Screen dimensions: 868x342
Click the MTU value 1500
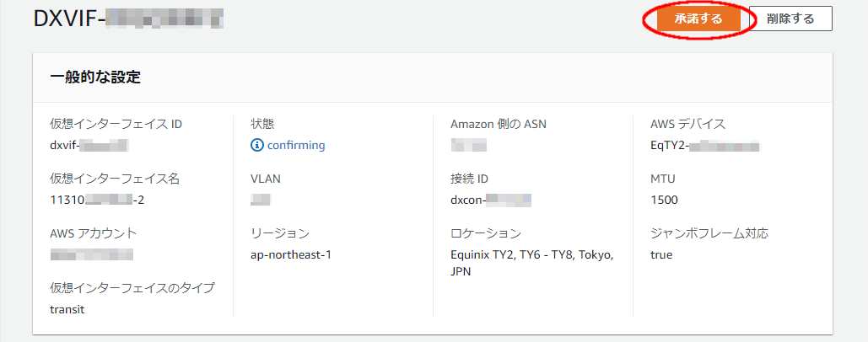tap(665, 200)
